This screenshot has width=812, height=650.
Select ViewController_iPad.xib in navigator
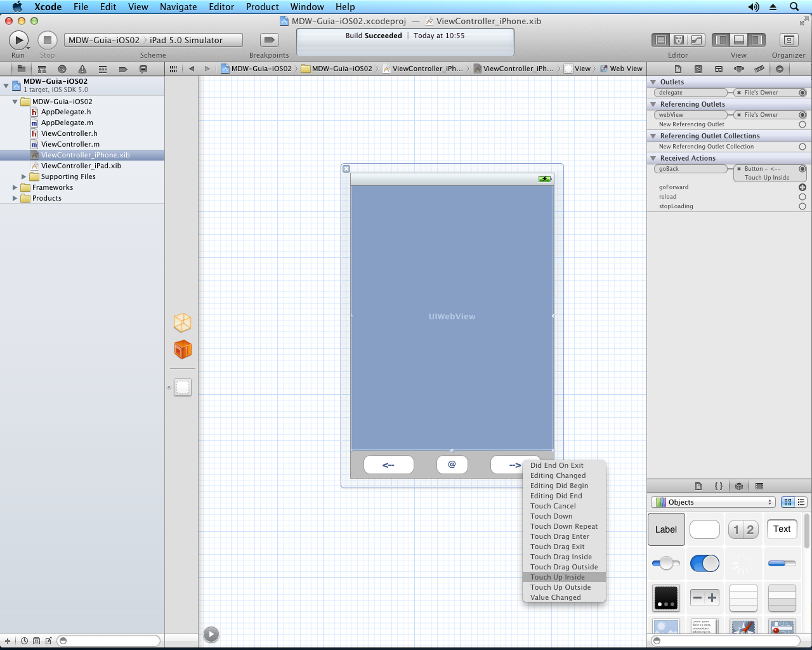pyautogui.click(x=81, y=166)
